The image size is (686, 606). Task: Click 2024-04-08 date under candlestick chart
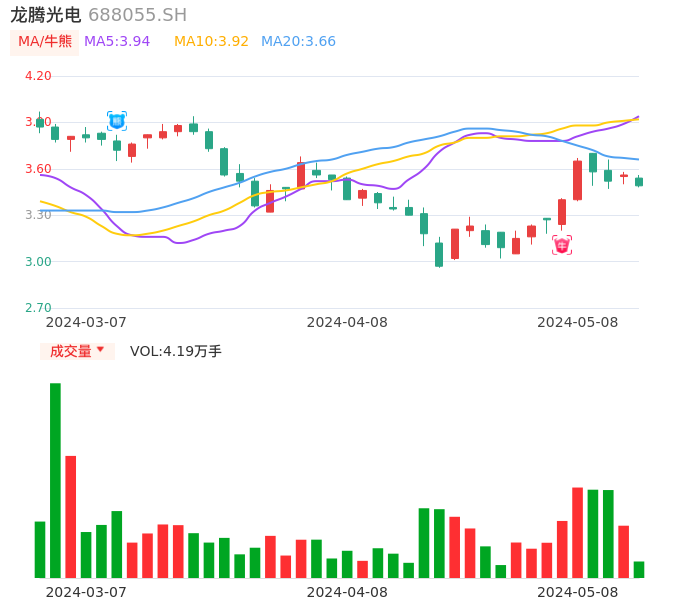[x=347, y=322]
